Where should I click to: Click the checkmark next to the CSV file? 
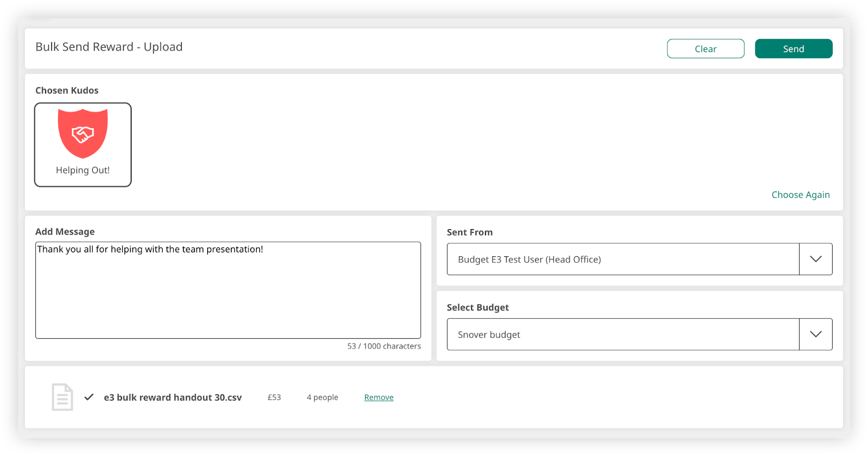click(x=89, y=397)
